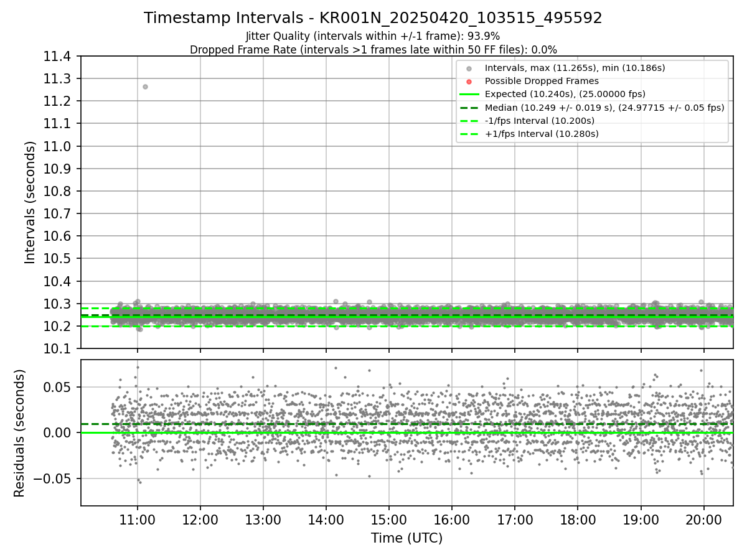Click the "20:00" time tick label
747x560 pixels.
(703, 520)
